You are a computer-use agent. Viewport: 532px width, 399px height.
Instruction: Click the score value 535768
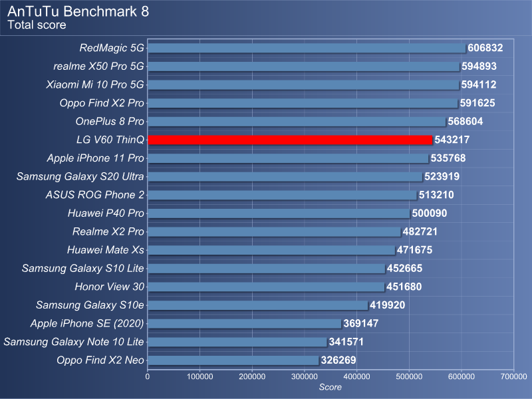click(448, 158)
